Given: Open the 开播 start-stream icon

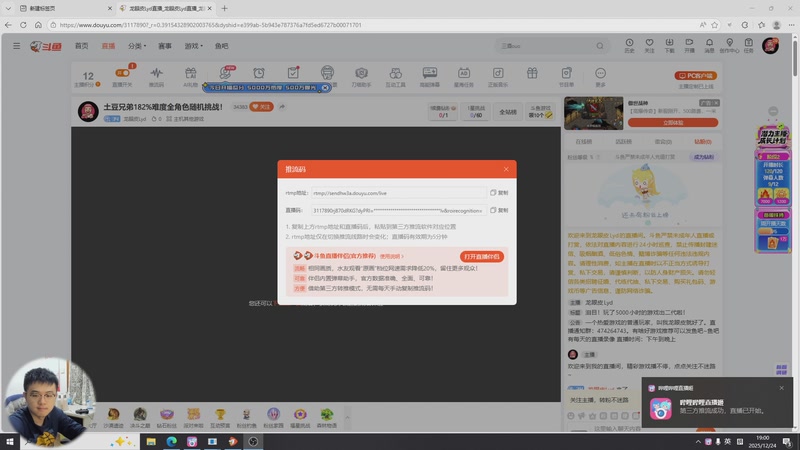Looking at the screenshot, I should 689,45.
